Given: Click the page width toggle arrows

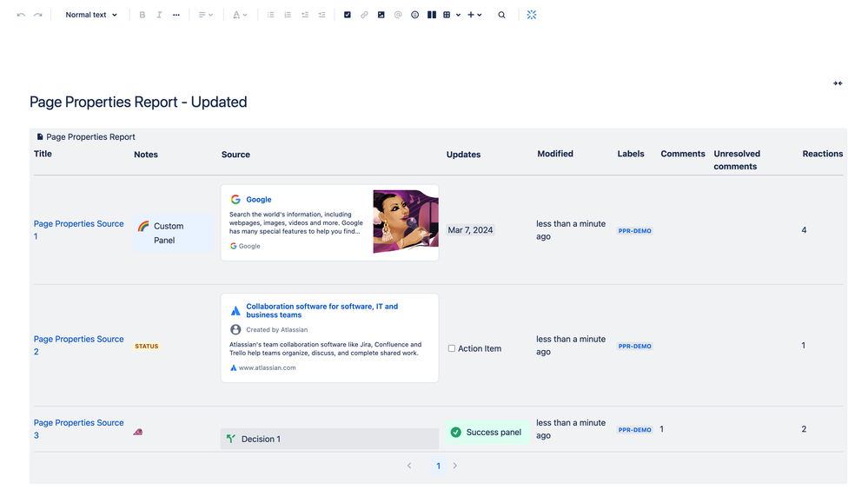Looking at the screenshot, I should (838, 83).
